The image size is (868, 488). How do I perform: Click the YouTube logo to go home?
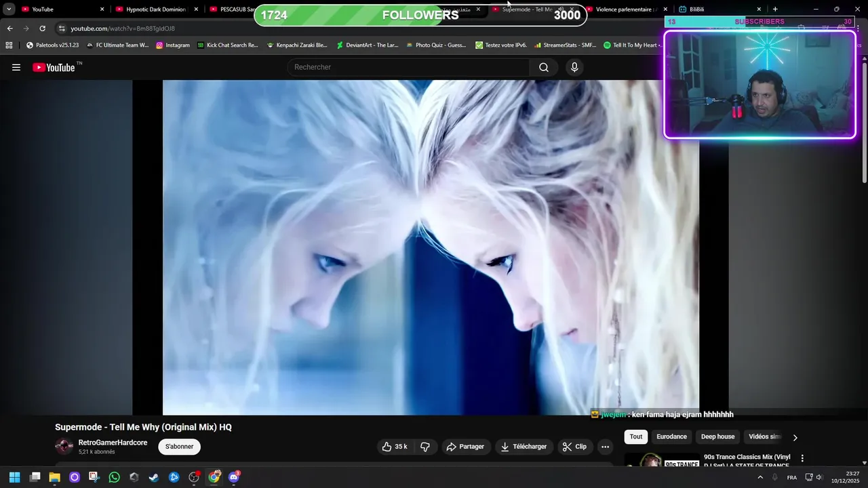[54, 67]
